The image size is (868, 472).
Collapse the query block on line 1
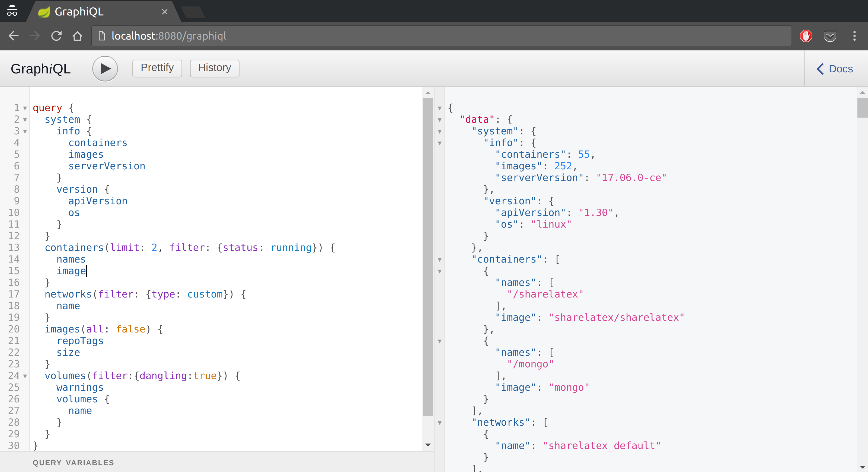[25, 108]
